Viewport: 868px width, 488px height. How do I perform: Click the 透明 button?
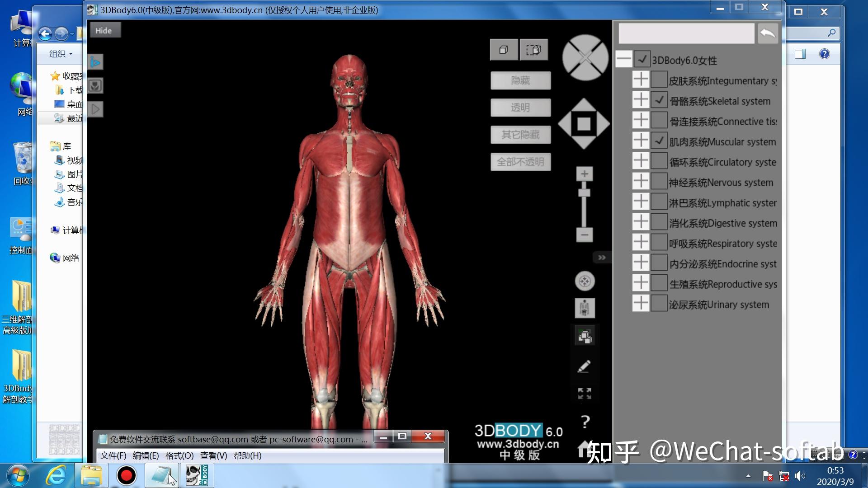point(520,108)
